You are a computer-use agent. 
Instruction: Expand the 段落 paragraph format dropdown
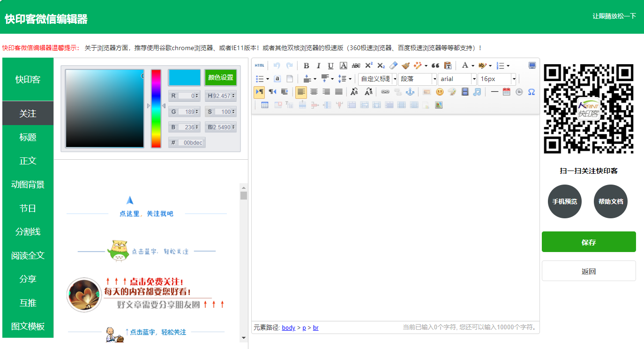click(417, 79)
